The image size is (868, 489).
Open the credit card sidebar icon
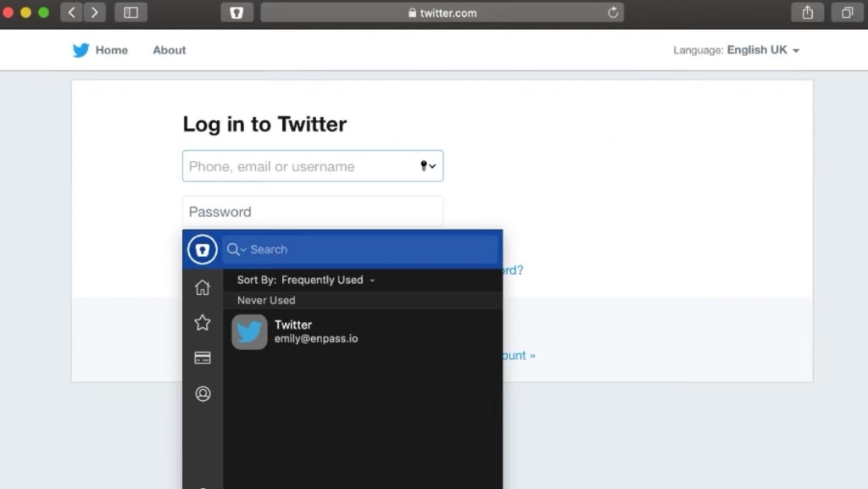point(203,358)
